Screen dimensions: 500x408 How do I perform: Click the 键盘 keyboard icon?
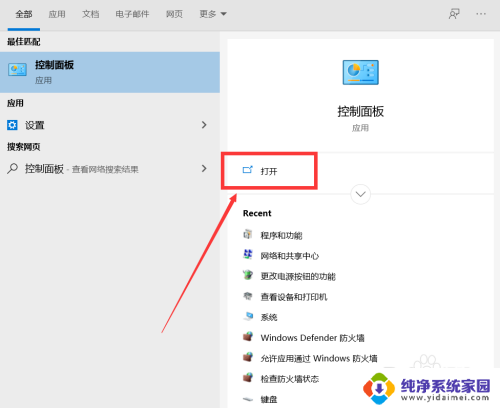coord(248,399)
